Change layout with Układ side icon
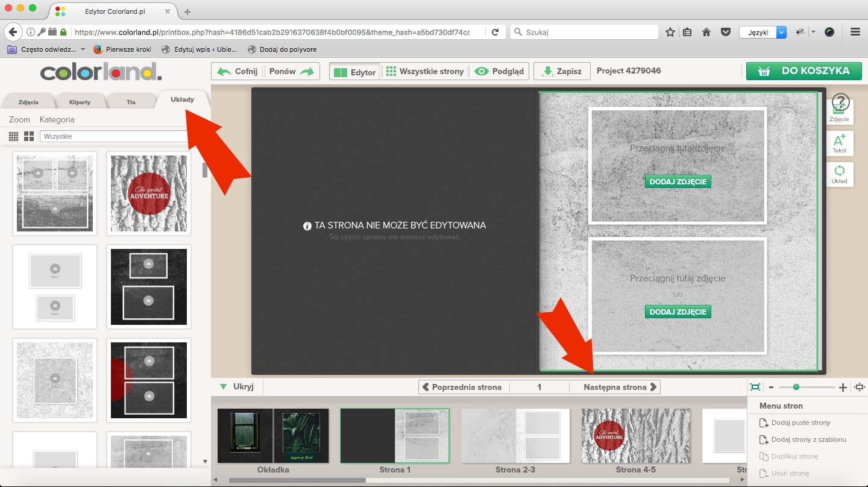 pyautogui.click(x=839, y=174)
